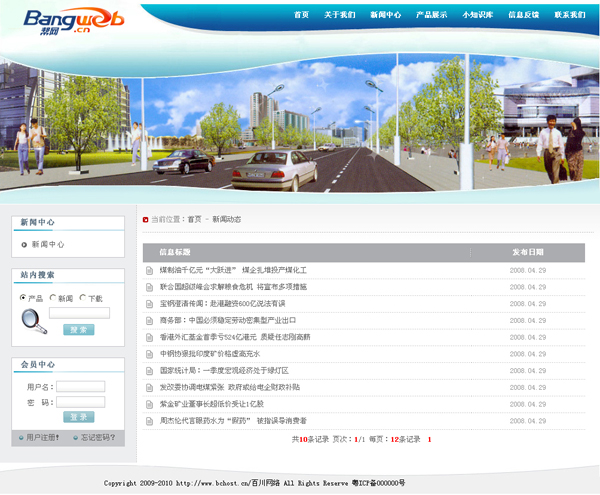
Task: Open the 用户注册 registration link
Action: click(x=42, y=437)
